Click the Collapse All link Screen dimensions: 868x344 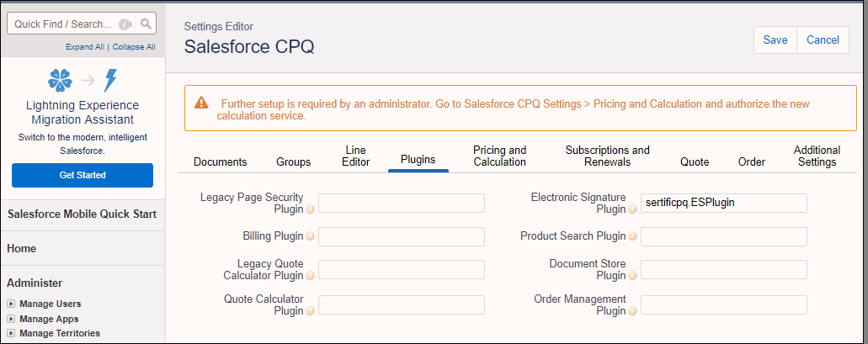134,47
